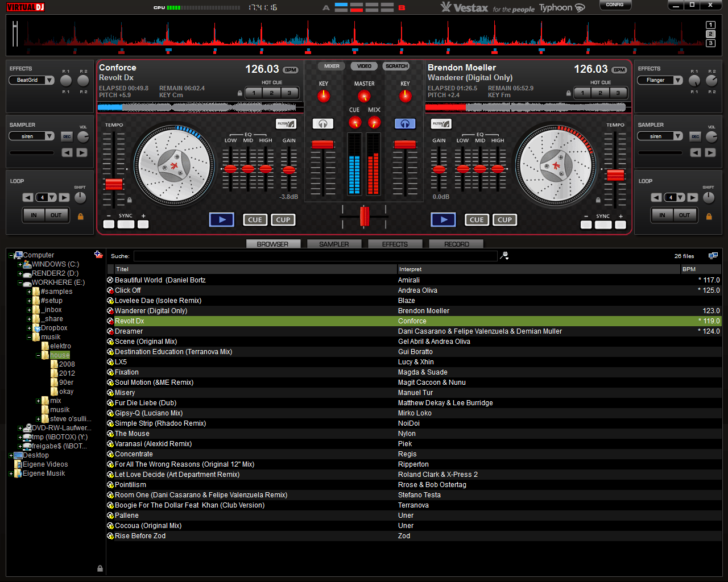
Task: Halve left loop length arrow
Action: pos(28,197)
